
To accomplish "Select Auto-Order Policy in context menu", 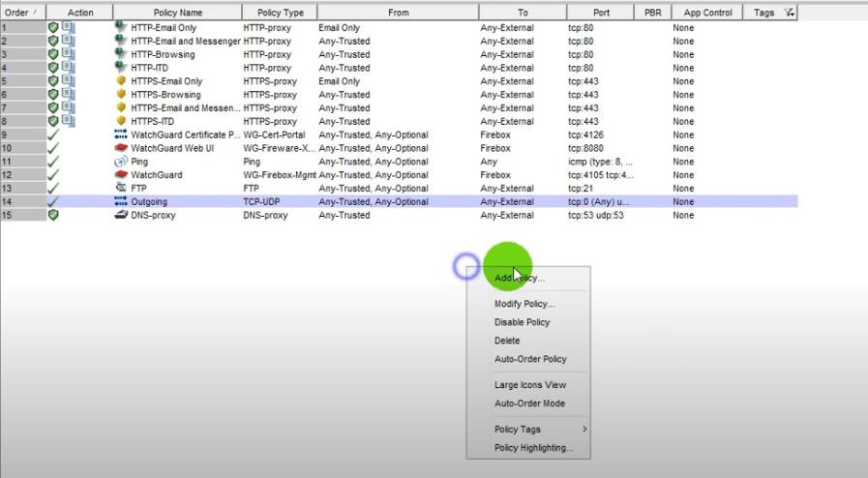I will click(530, 359).
